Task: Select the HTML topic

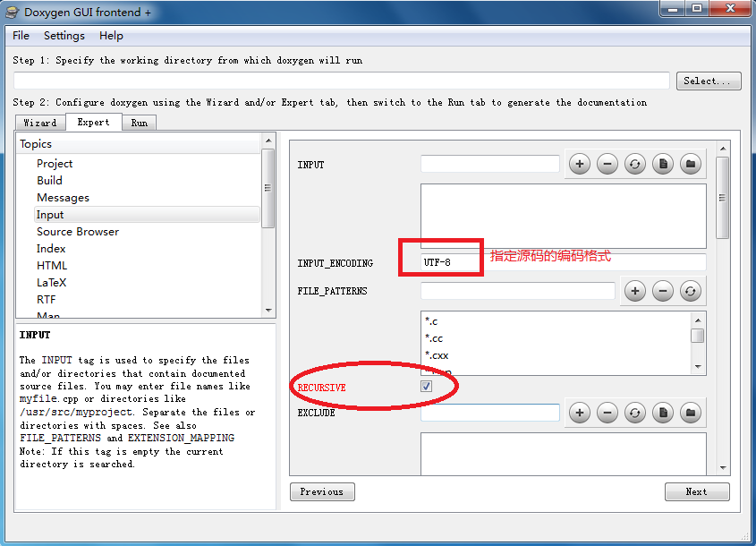Action: point(52,266)
